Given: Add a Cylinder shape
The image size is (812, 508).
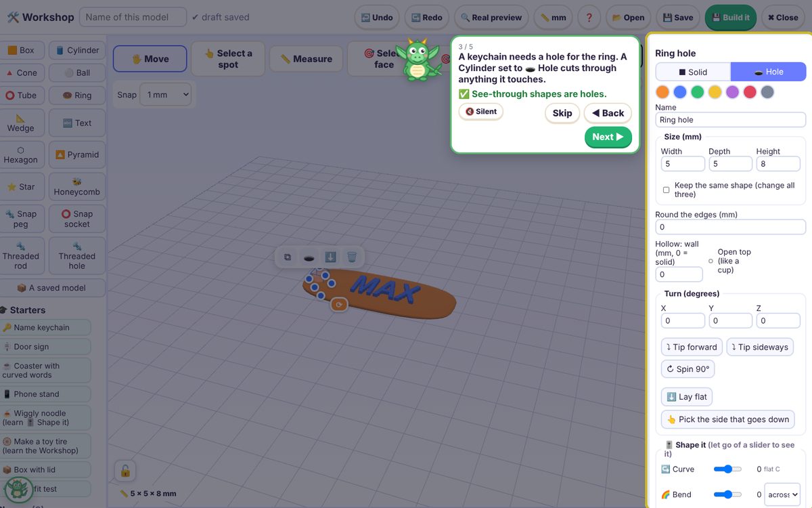Looking at the screenshot, I should coord(77,50).
